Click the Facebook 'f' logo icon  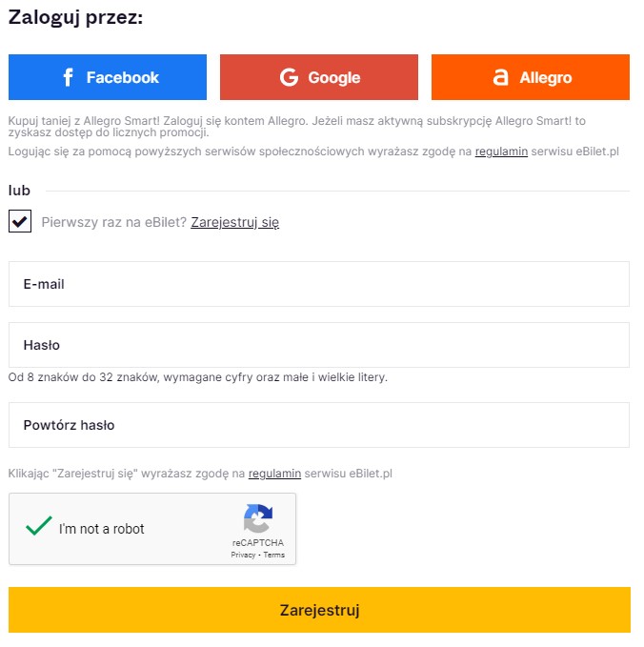[x=68, y=77]
